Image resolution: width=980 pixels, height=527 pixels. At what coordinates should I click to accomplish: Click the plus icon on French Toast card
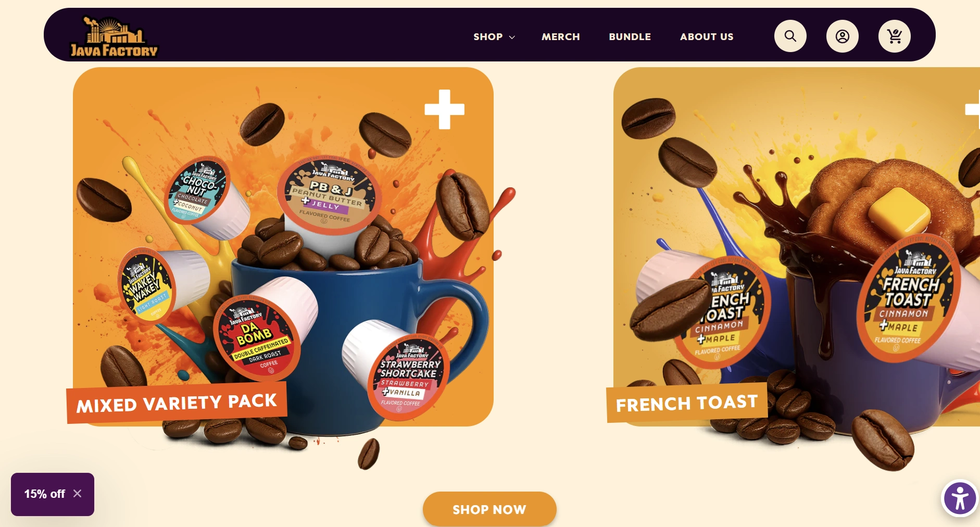(973, 109)
